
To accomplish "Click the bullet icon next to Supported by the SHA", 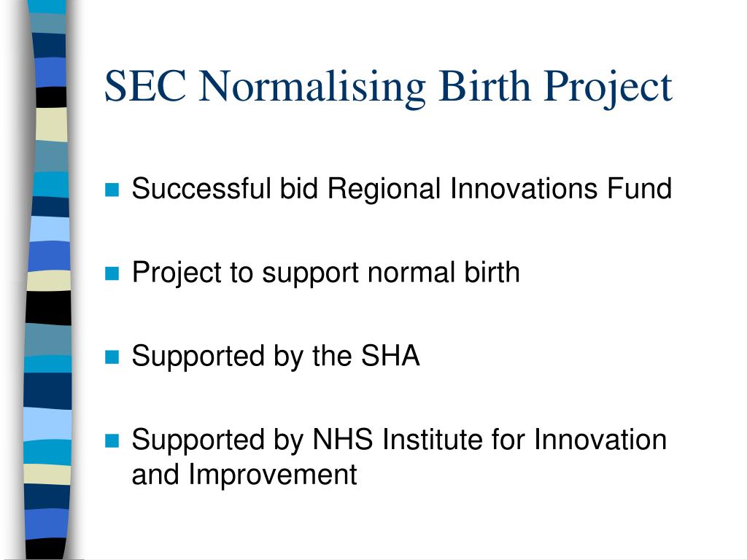I will pyautogui.click(x=112, y=357).
